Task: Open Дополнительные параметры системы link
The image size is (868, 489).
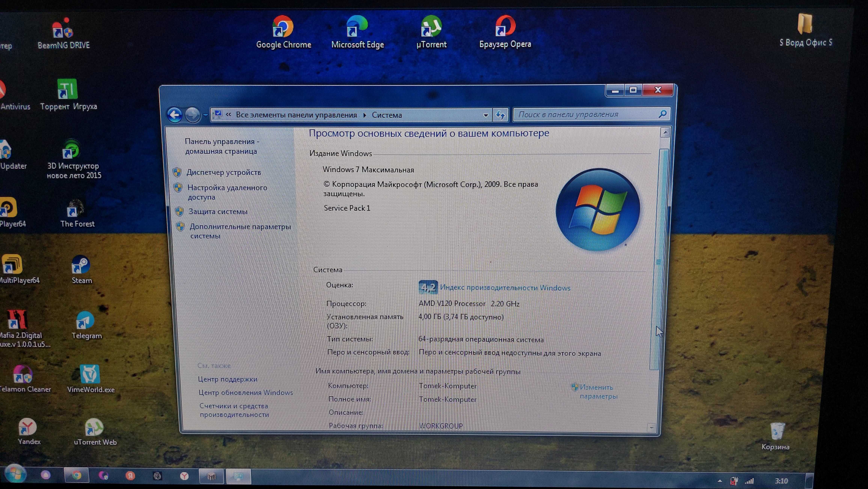Action: click(x=240, y=231)
